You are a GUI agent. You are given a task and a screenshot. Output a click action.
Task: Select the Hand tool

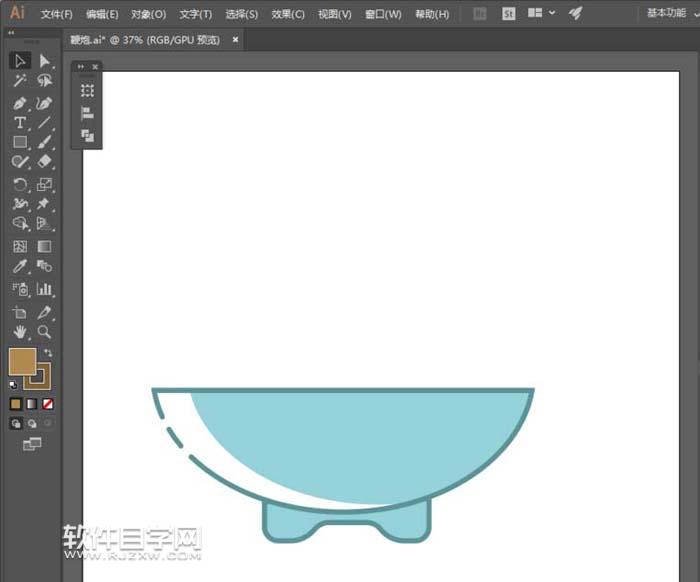coord(20,332)
